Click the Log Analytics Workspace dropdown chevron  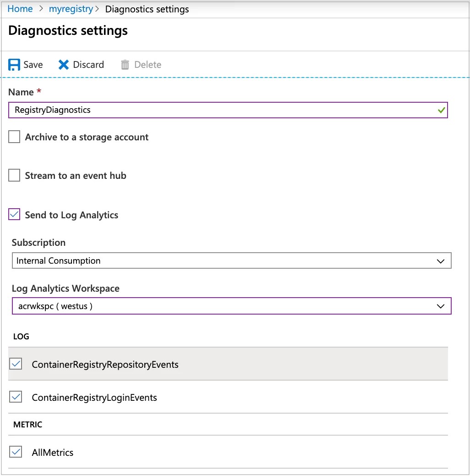[x=440, y=306]
